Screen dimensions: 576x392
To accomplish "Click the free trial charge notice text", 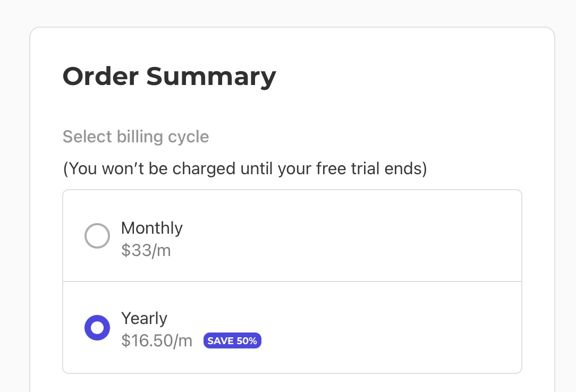I will click(245, 169).
